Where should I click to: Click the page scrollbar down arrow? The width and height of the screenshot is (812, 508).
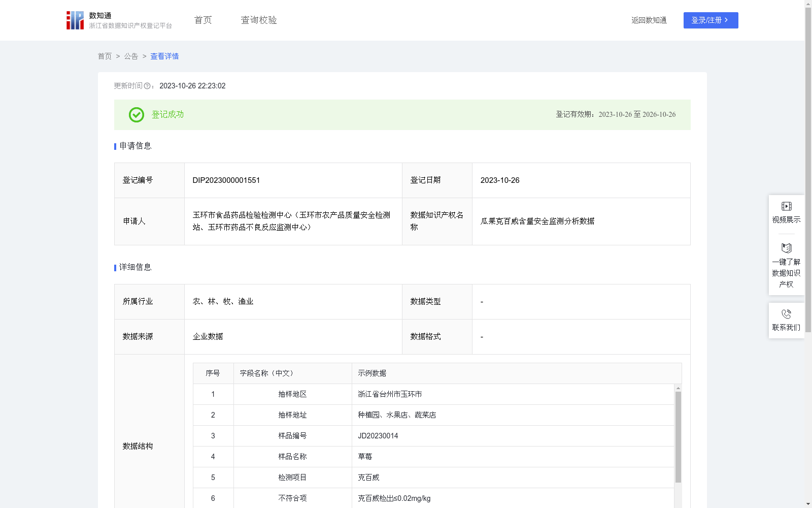point(808,504)
